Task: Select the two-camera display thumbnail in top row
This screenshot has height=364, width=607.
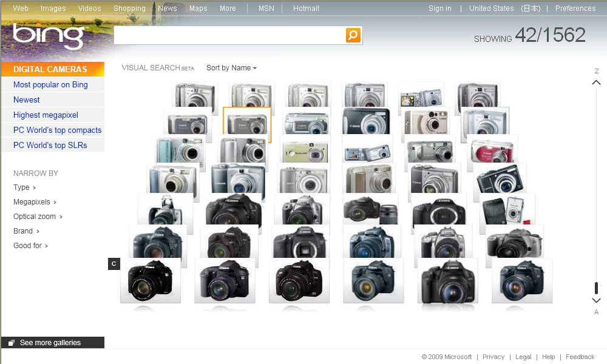Action: pyautogui.click(x=421, y=95)
